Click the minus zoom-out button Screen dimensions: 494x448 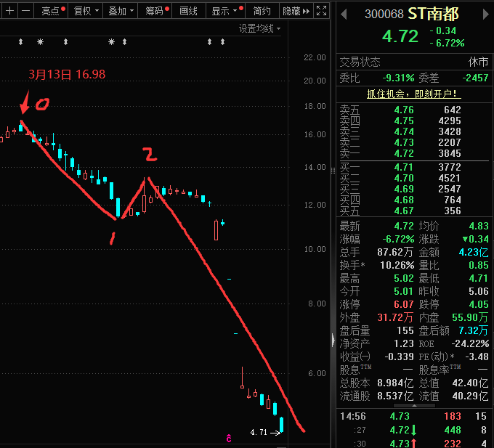(26, 11)
